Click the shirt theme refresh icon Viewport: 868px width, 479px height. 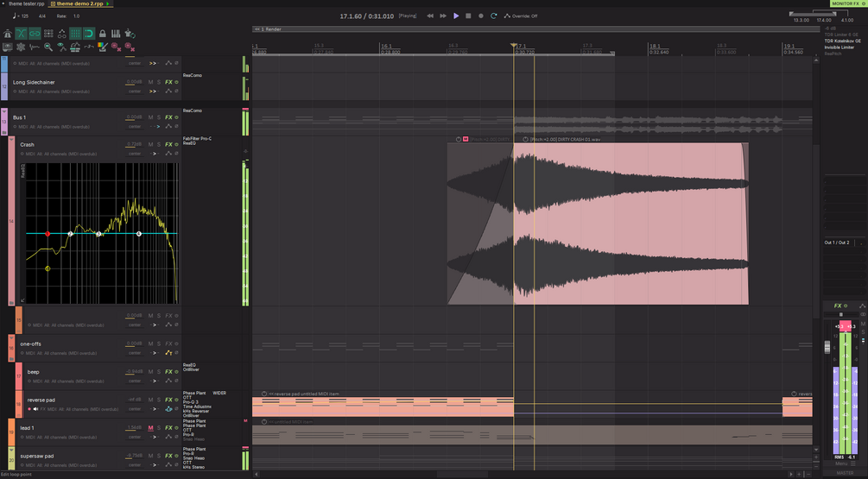click(130, 34)
